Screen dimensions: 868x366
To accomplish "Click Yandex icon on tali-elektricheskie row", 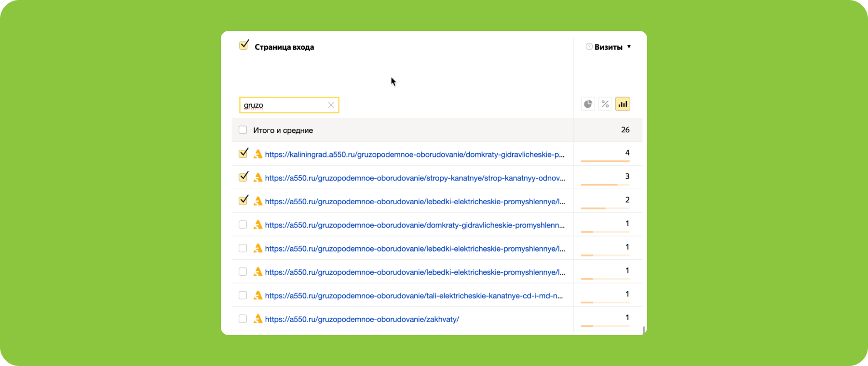I will click(x=258, y=296).
